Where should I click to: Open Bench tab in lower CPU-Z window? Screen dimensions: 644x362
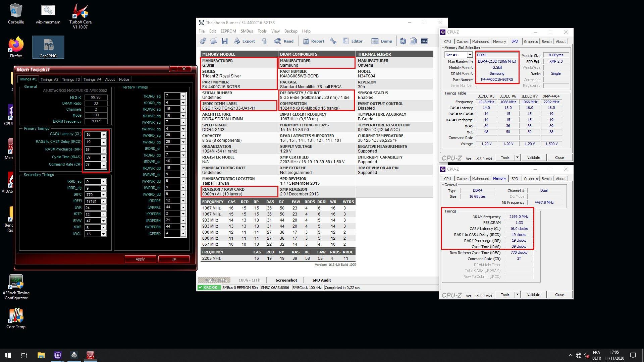(546, 179)
